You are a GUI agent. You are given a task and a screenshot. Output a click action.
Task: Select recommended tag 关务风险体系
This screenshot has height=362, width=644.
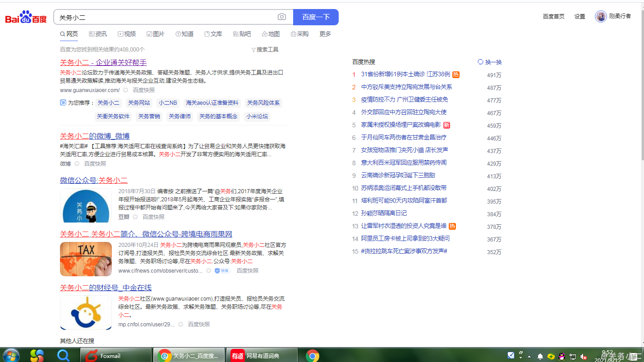point(263,103)
